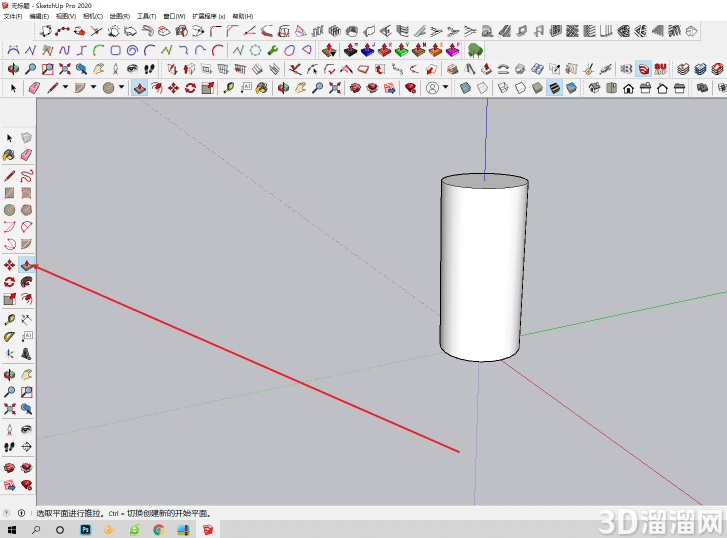Expand the circle shape tool dropdown
Screen dimensions: 727x538
pyautogui.click(x=121, y=87)
